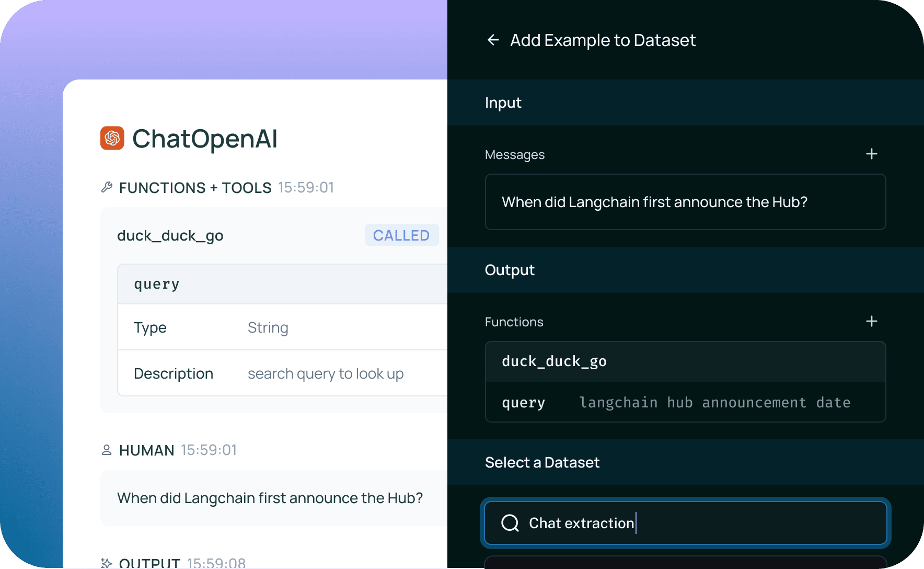Add a function using the Functions plus icon
The width and height of the screenshot is (924, 569).
pyautogui.click(x=871, y=322)
